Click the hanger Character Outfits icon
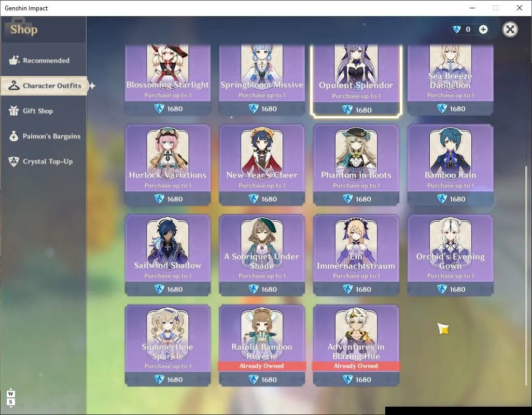This screenshot has width=532, height=415. (14, 86)
